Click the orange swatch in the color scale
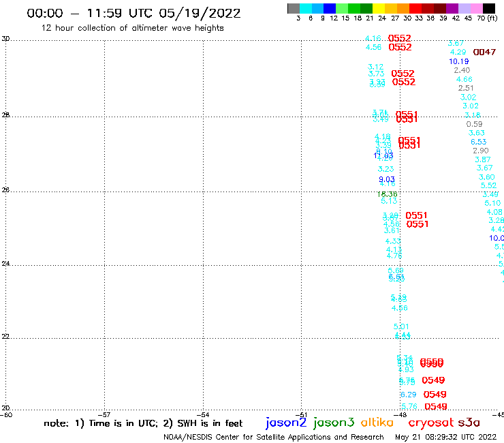This screenshot has height=443, width=504. point(403,8)
